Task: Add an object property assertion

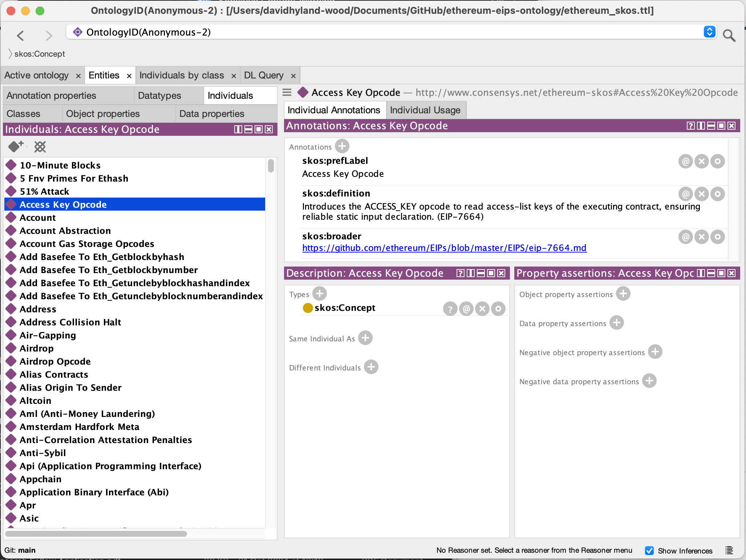Action: click(623, 294)
